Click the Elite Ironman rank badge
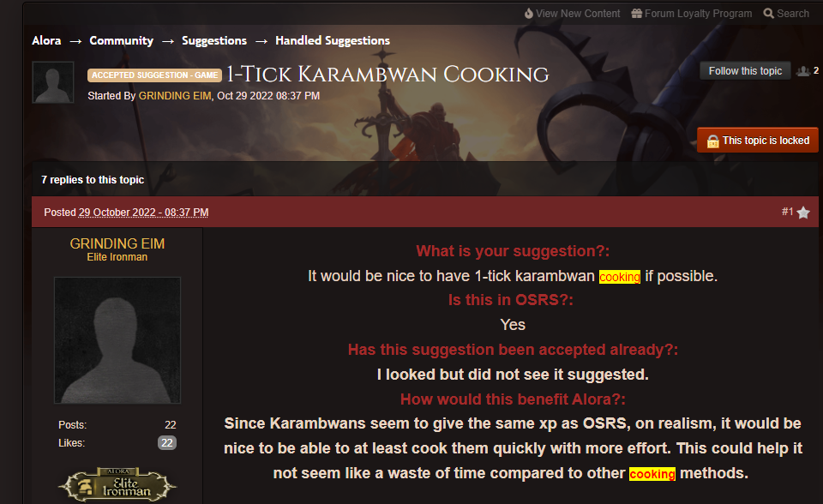The height and width of the screenshot is (504, 823). (x=117, y=484)
